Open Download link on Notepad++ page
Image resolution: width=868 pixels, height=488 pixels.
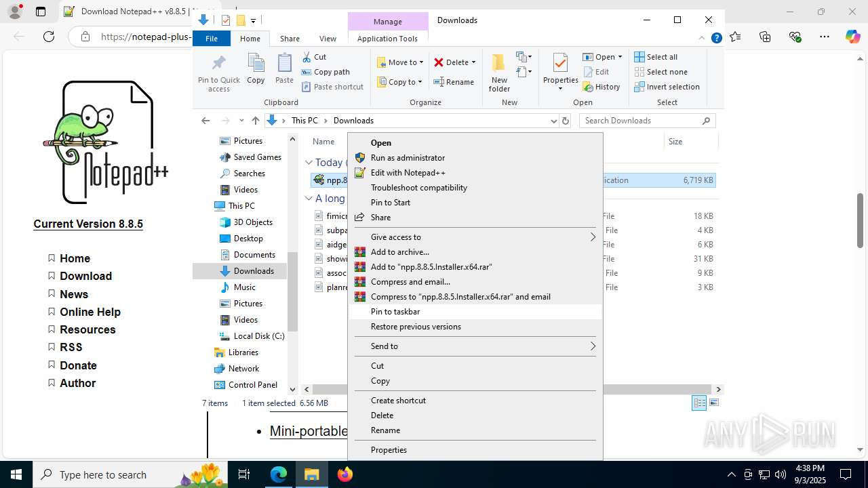point(85,276)
